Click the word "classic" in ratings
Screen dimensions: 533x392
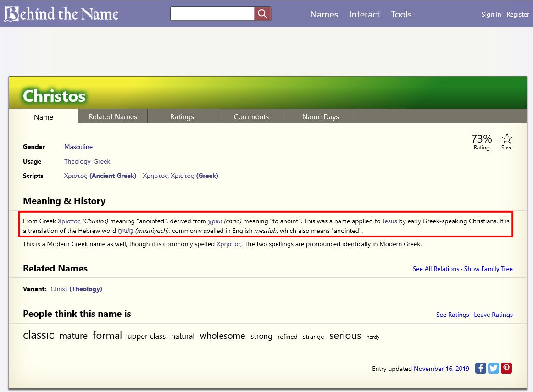click(x=39, y=335)
